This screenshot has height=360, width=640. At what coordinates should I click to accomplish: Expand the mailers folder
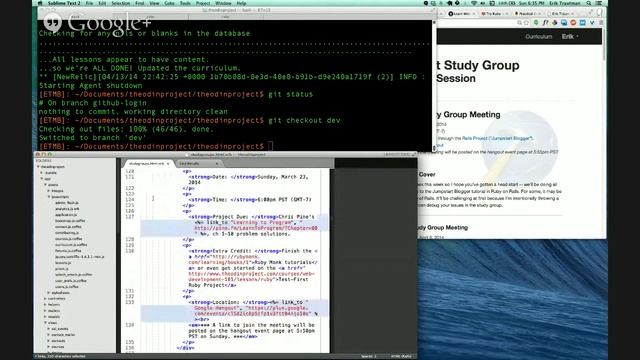(x=45, y=311)
